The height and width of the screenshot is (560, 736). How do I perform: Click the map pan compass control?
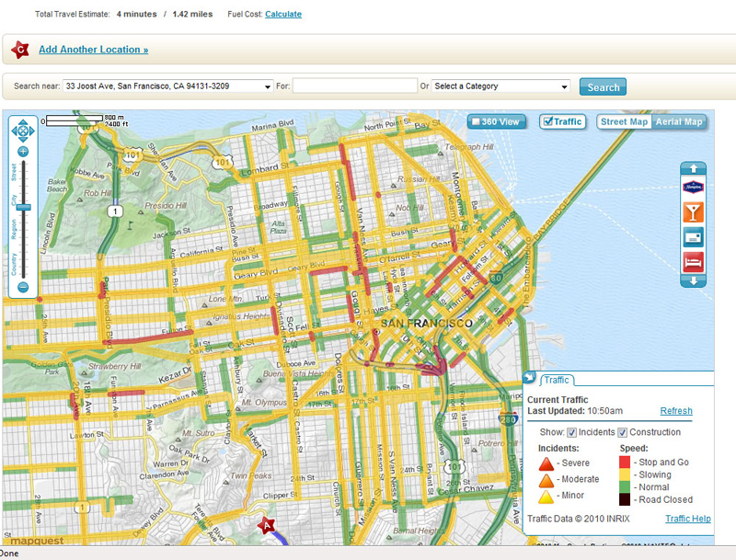(x=23, y=131)
